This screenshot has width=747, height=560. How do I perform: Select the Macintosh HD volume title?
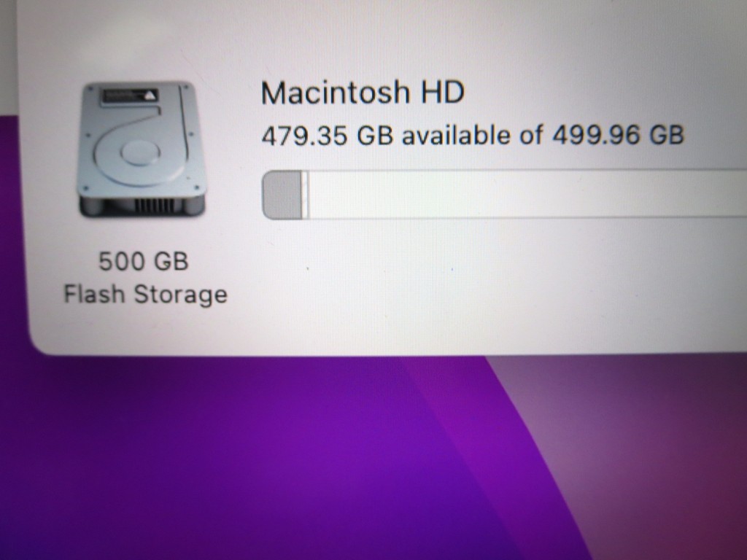click(x=362, y=93)
